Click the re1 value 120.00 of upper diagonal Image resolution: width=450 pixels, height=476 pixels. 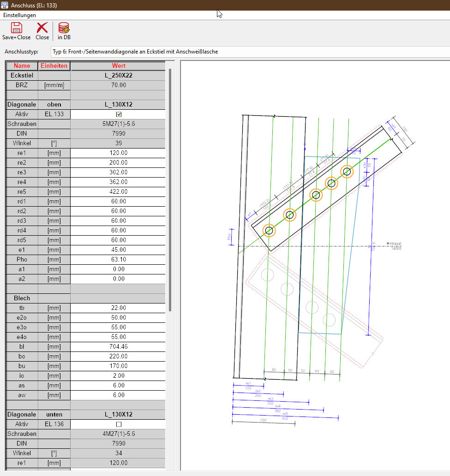click(x=119, y=153)
